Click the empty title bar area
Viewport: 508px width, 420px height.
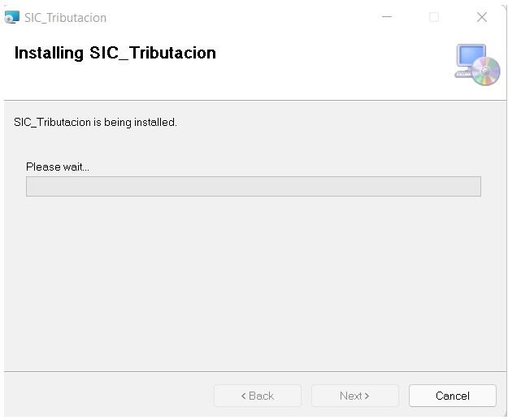coord(244,17)
